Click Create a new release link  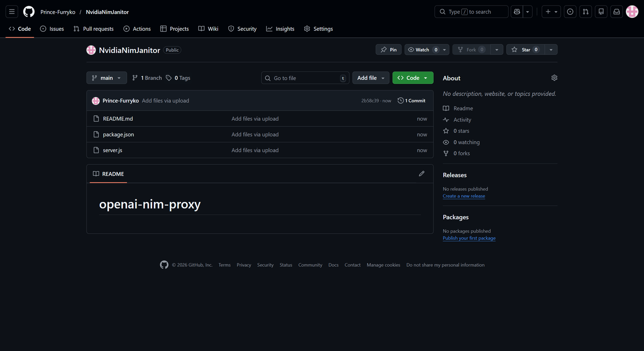[x=464, y=196]
